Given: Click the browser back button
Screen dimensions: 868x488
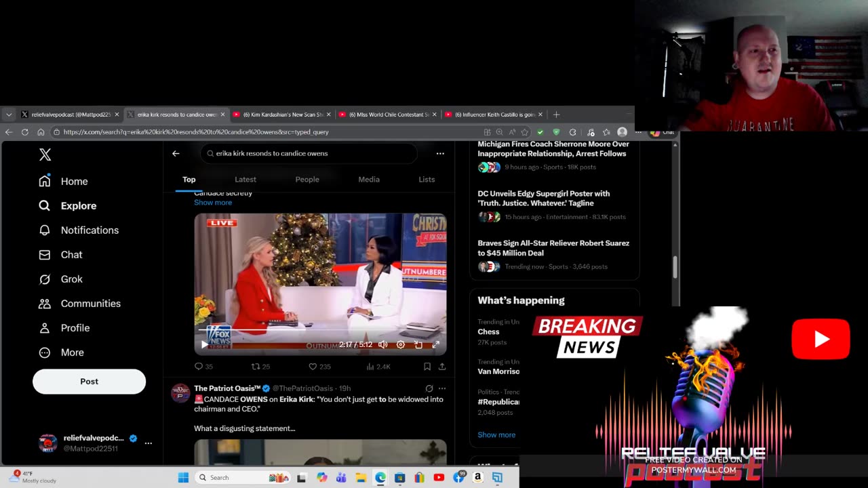Looking at the screenshot, I should pos(9,132).
